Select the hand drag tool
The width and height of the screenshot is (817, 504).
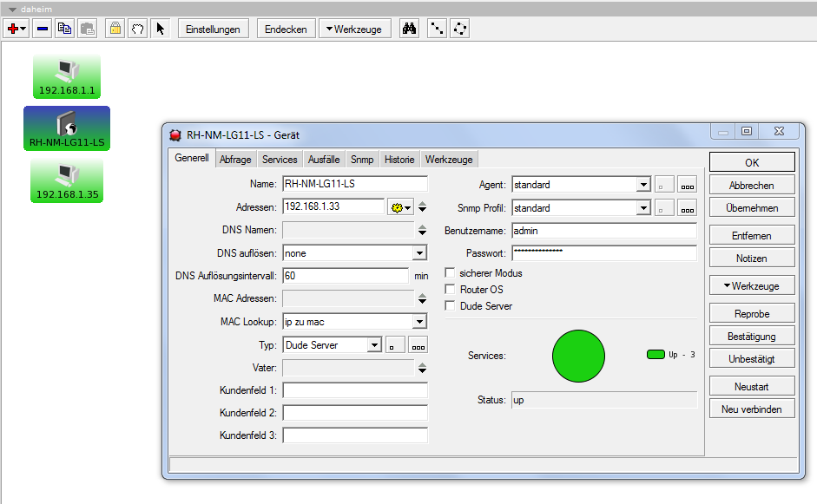pos(137,29)
